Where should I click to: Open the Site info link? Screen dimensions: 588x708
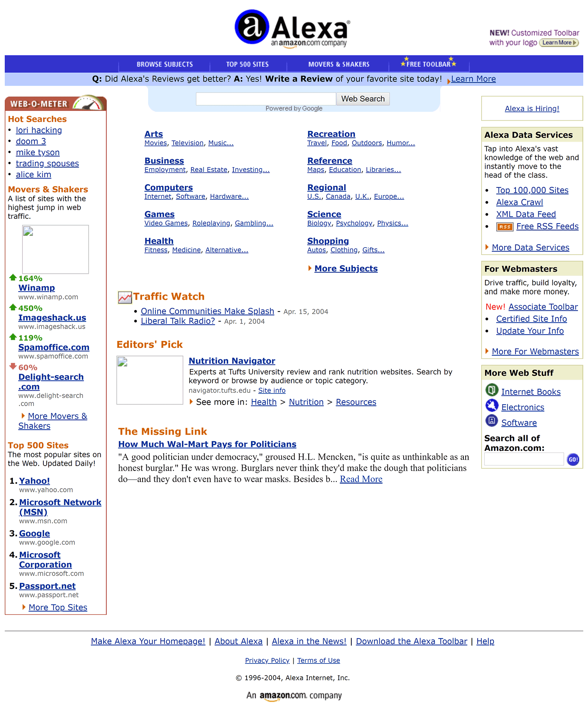[x=272, y=391]
